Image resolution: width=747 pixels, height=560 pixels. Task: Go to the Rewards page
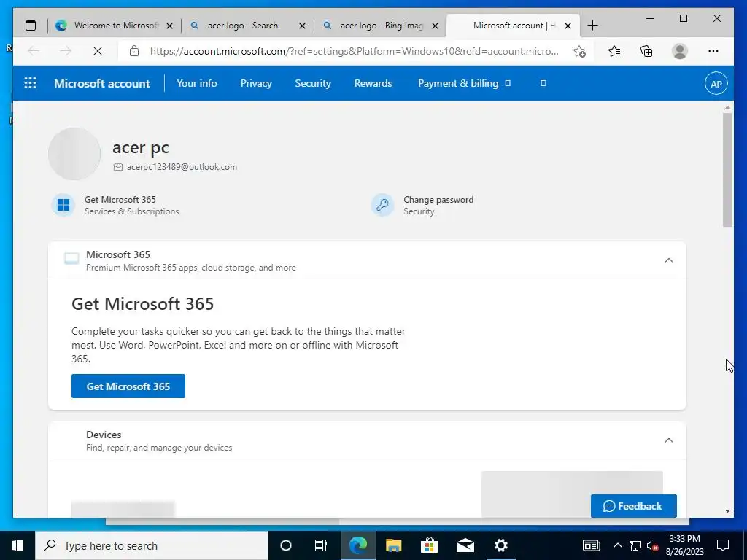click(373, 83)
